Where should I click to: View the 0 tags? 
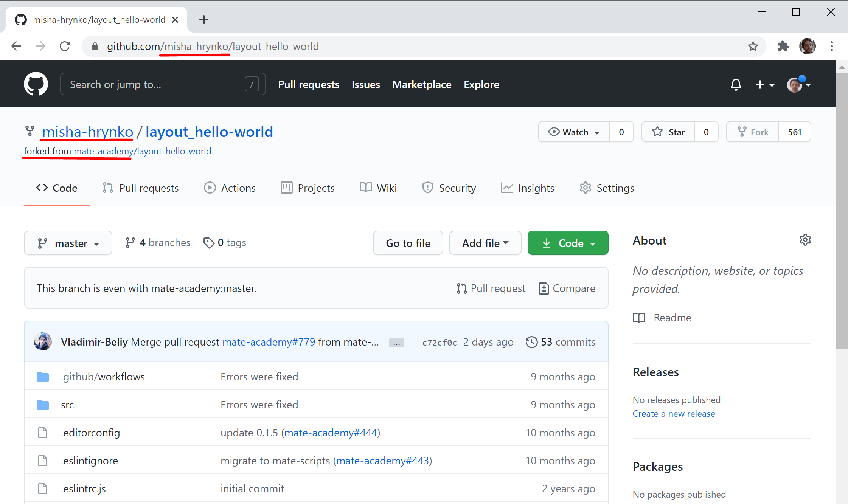point(225,243)
